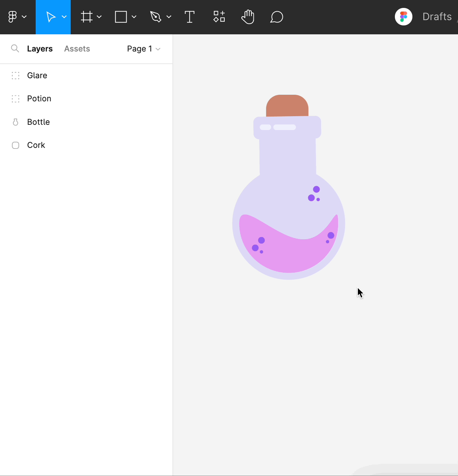Screen dimensions: 458x476
Task: Expand shape tools dropdown arrow
Action: point(134,17)
